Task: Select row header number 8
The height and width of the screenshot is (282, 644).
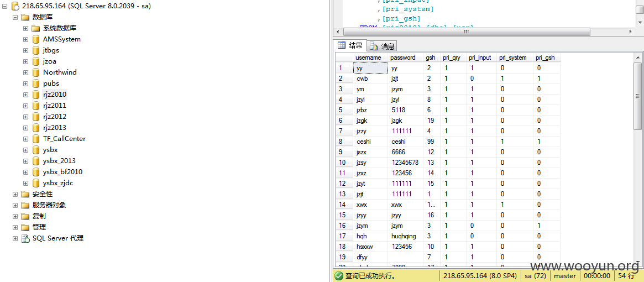Action: 344,142
